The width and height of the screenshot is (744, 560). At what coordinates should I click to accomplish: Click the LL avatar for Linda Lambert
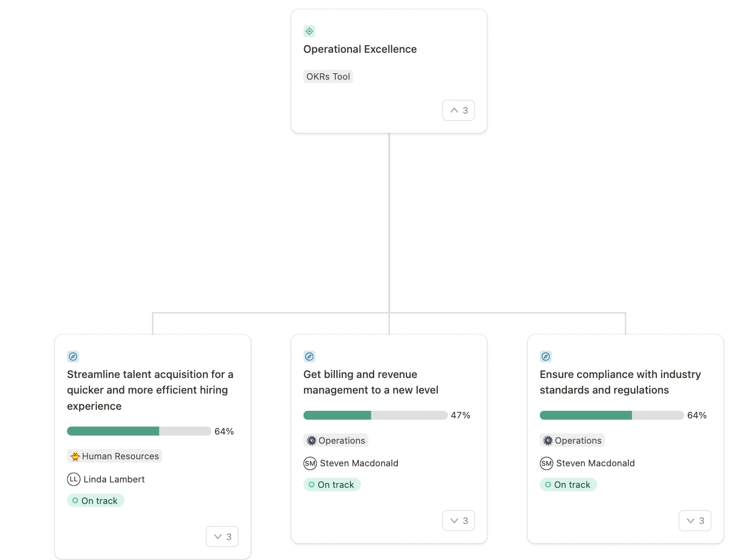tap(74, 479)
